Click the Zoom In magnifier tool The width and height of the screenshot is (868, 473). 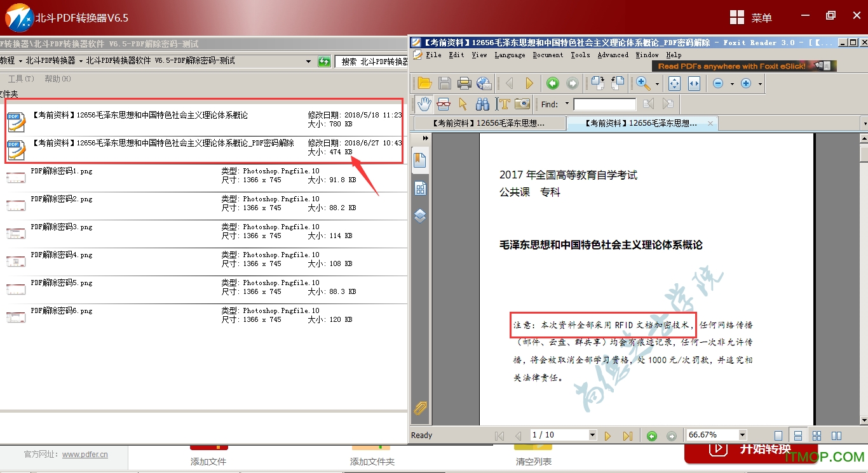click(643, 83)
